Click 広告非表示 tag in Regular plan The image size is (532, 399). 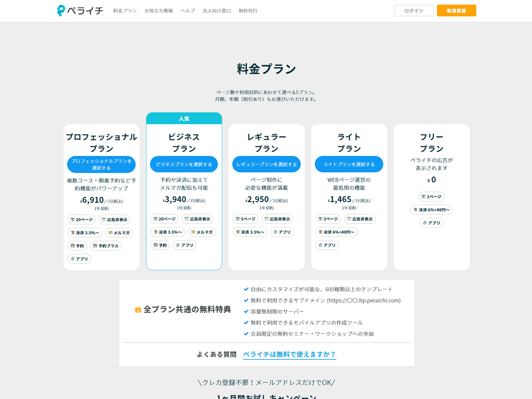coord(277,219)
